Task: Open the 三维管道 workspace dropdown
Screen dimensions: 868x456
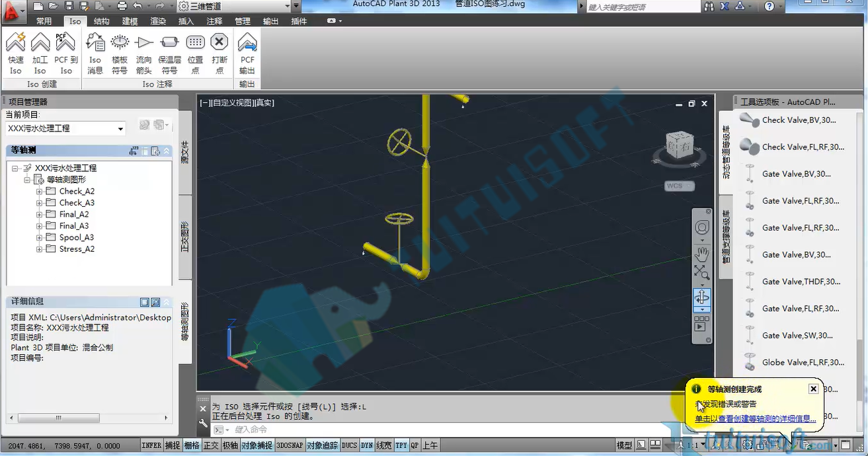Action: tap(235, 6)
